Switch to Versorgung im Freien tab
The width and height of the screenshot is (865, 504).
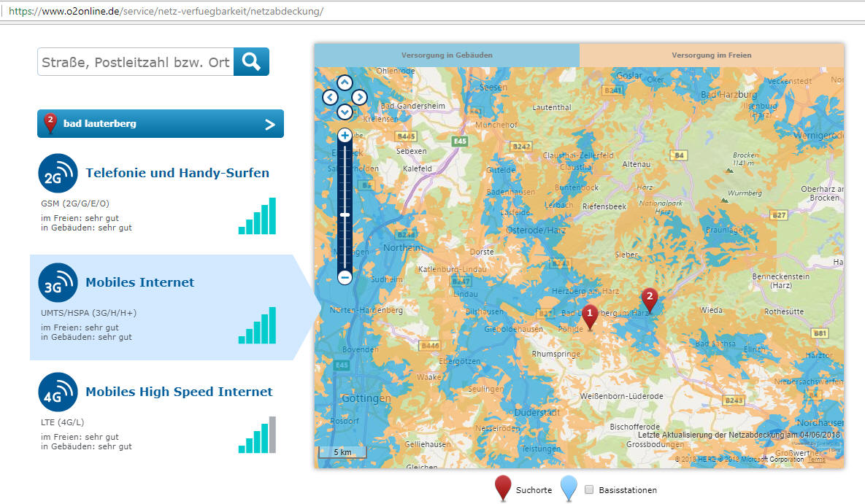(x=711, y=55)
